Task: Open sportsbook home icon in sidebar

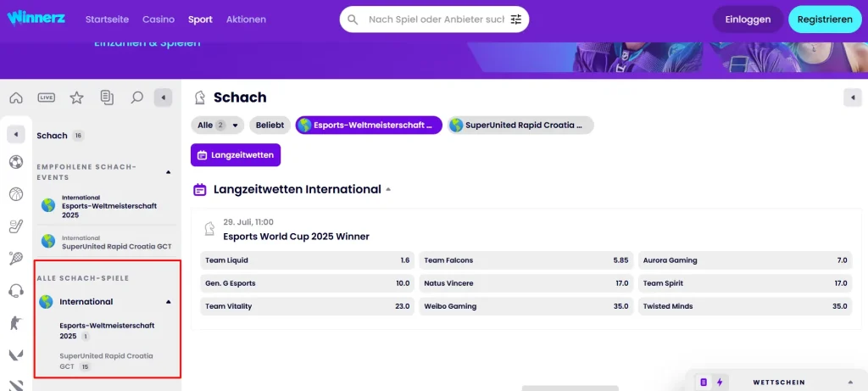Action: pos(16,98)
